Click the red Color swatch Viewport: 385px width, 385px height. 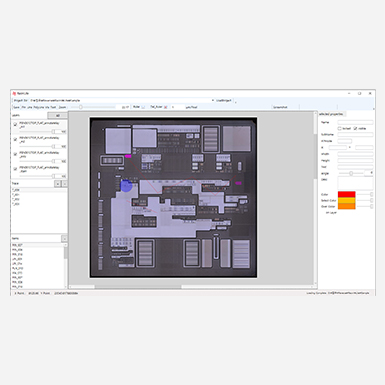pos(347,194)
